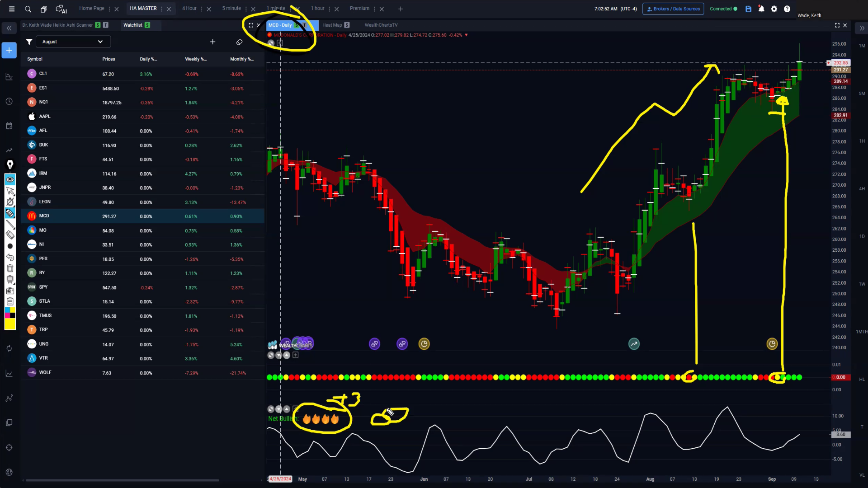Select the 1W timeframe button
The height and width of the screenshot is (488, 868).
click(x=862, y=284)
